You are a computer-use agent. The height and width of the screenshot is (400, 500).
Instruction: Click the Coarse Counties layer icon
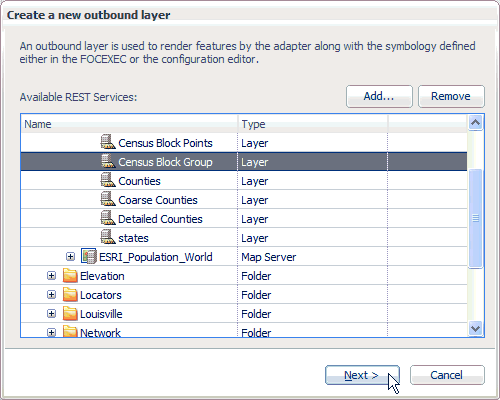tap(108, 199)
